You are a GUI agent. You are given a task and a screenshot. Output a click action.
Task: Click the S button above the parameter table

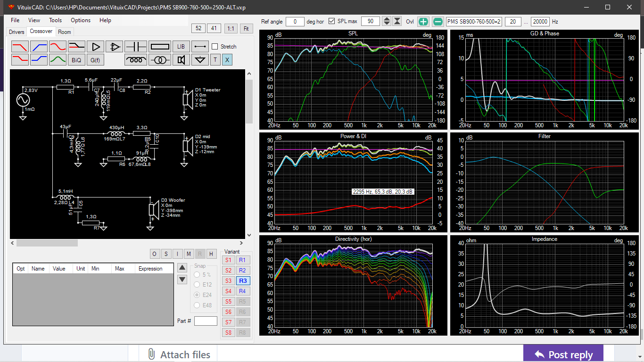click(x=166, y=254)
